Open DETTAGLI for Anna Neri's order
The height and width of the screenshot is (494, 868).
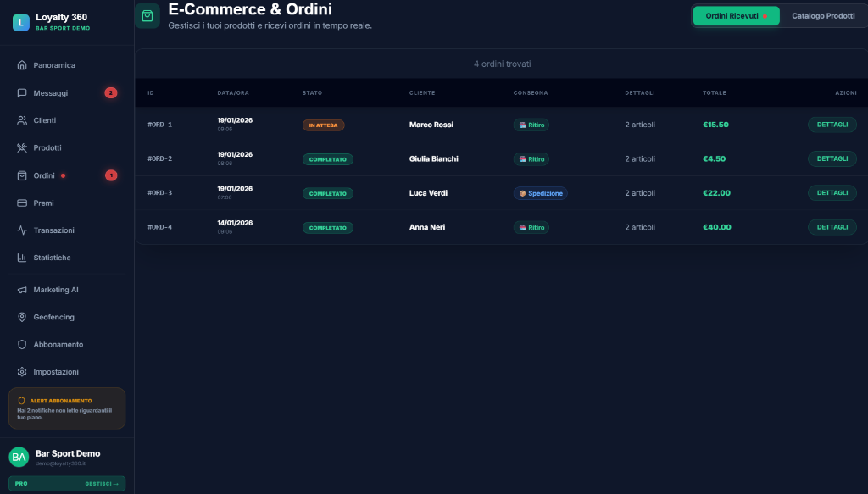click(x=832, y=226)
